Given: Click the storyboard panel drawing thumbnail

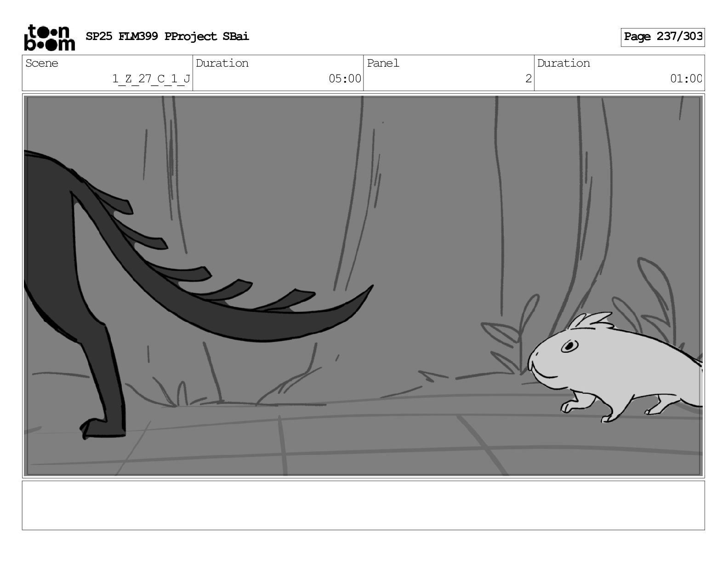Looking at the screenshot, I should (364, 286).
